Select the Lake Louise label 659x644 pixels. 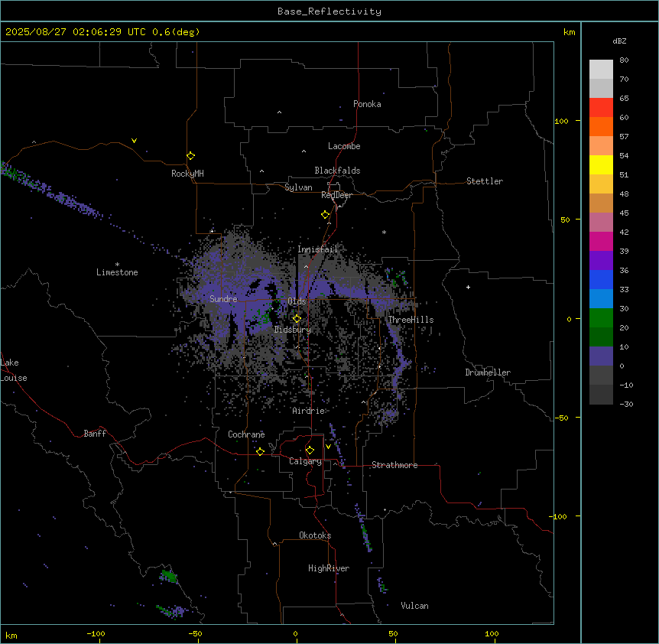coord(14,370)
